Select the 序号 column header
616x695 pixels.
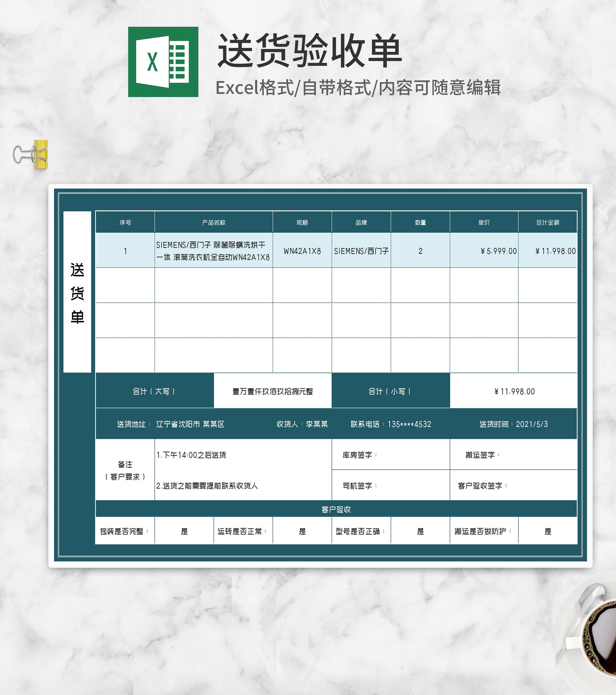125,222
